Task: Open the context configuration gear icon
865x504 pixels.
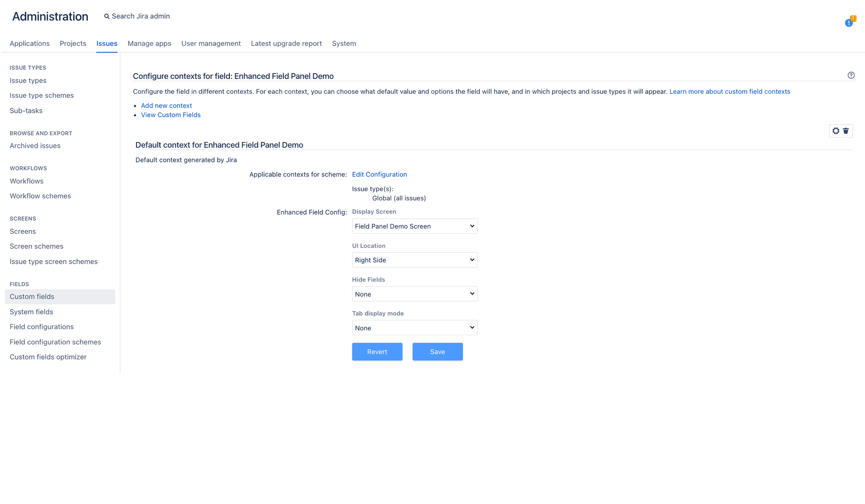Action: 836,131
